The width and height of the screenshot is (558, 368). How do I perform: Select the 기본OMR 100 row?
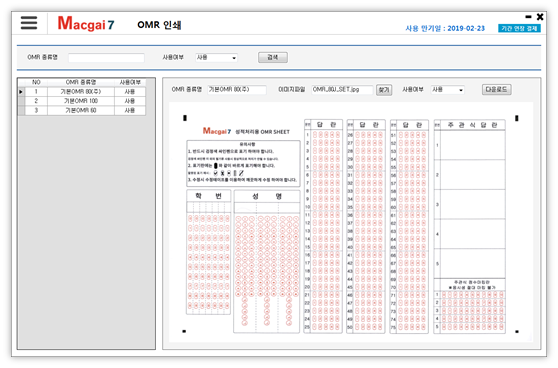pos(81,101)
